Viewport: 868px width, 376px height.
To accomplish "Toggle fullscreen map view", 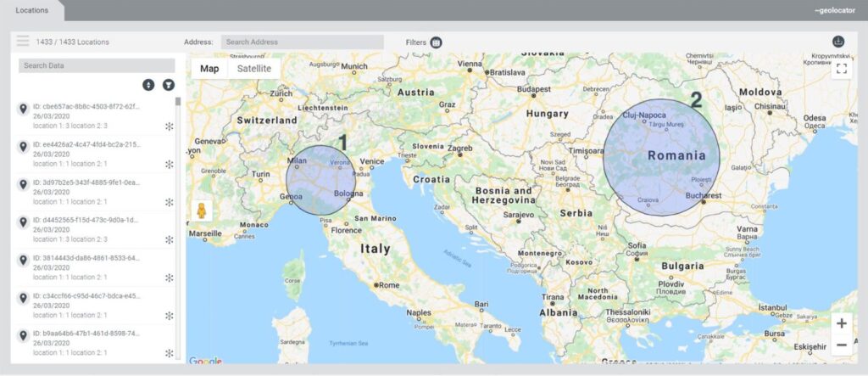I will [x=841, y=69].
